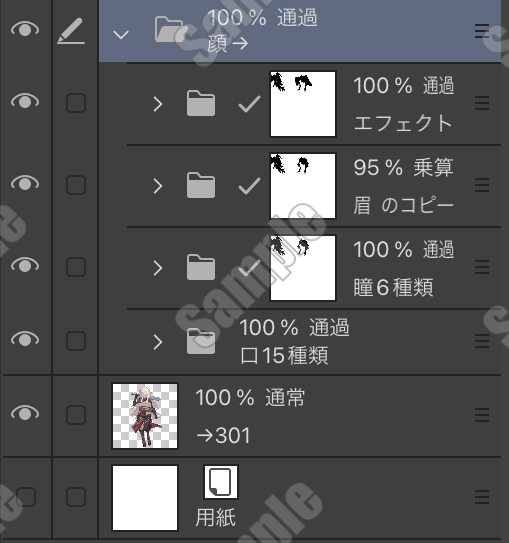Select the →301 layer name
This screenshot has width=509, height=543.
pyautogui.click(x=223, y=435)
